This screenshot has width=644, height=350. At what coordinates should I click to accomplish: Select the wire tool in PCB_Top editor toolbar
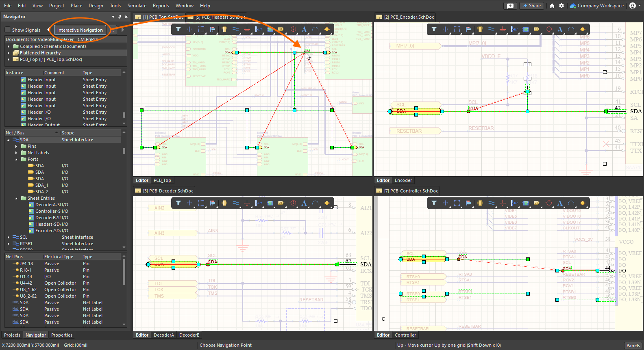pos(236,29)
